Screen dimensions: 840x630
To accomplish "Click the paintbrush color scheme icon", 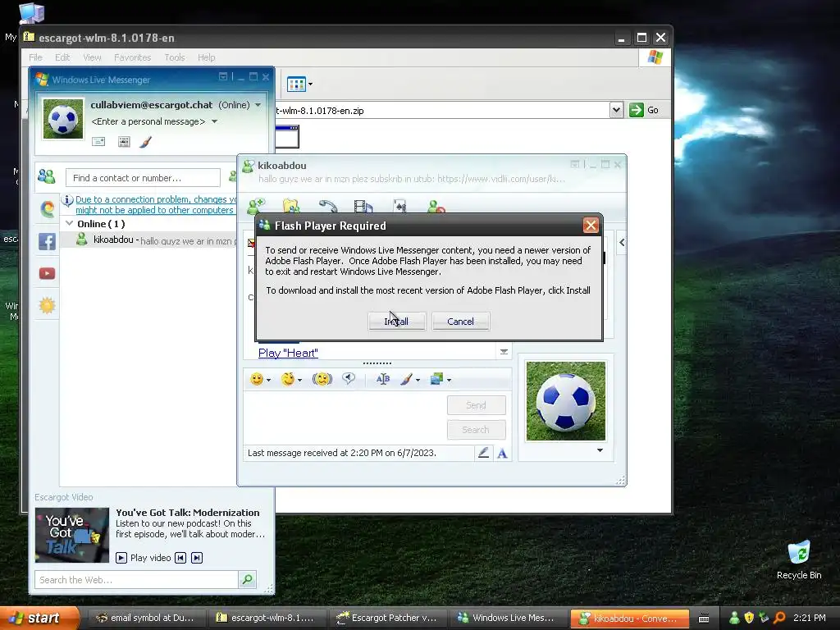I will click(145, 141).
